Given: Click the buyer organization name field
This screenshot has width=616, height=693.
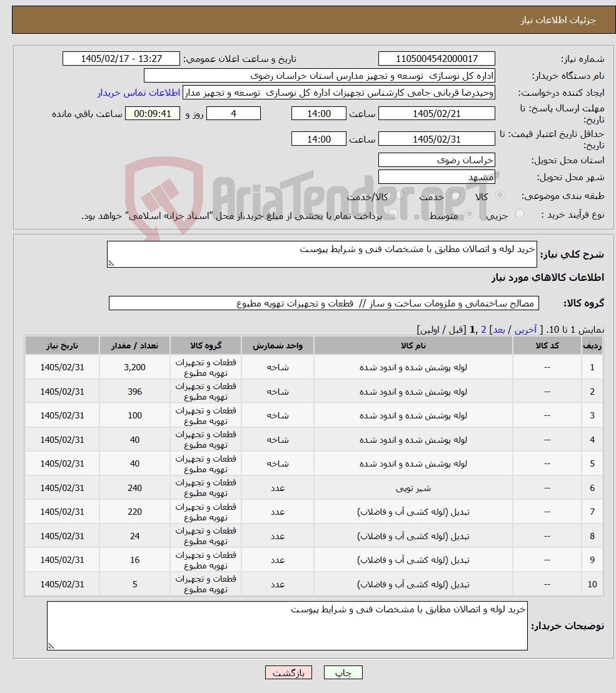Looking at the screenshot, I should (x=319, y=76).
